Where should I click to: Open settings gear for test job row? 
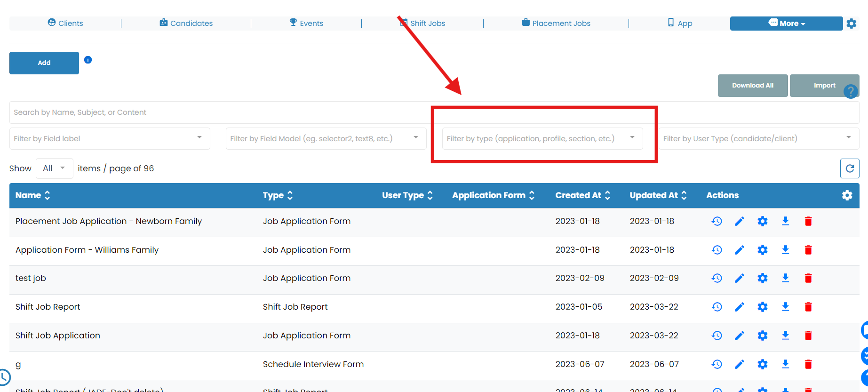(763, 278)
